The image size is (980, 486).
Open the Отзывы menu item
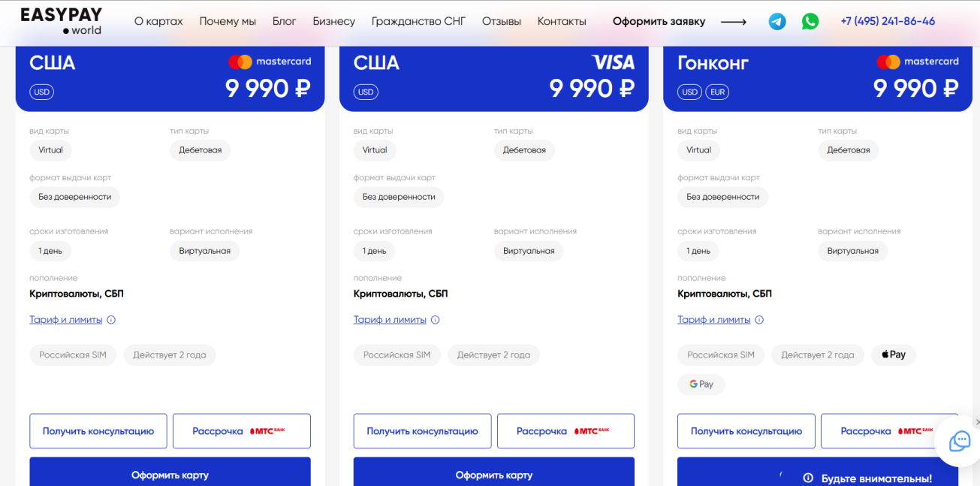pos(502,22)
